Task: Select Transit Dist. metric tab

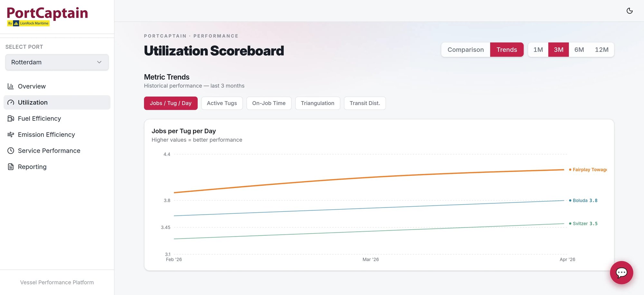Action: tap(365, 103)
